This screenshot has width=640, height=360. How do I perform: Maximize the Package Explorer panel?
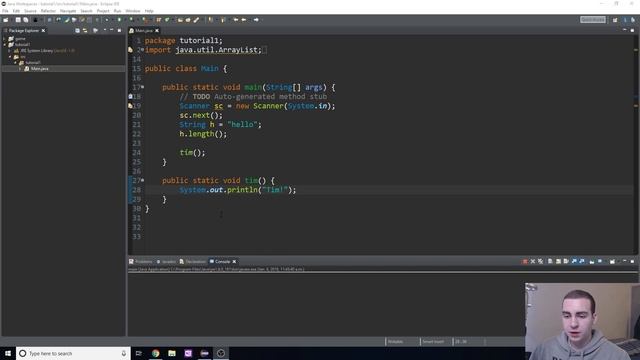pos(119,31)
